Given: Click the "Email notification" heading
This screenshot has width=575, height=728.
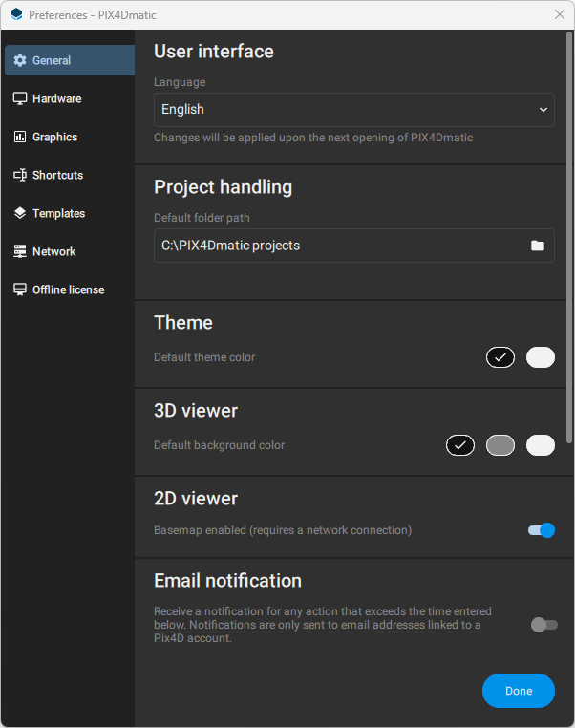Looking at the screenshot, I should point(228,581).
